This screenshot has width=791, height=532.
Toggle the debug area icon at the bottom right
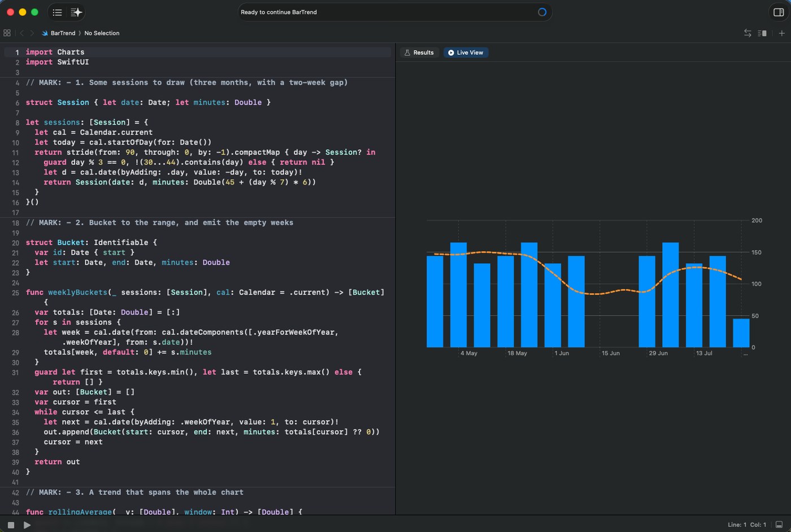(x=779, y=525)
